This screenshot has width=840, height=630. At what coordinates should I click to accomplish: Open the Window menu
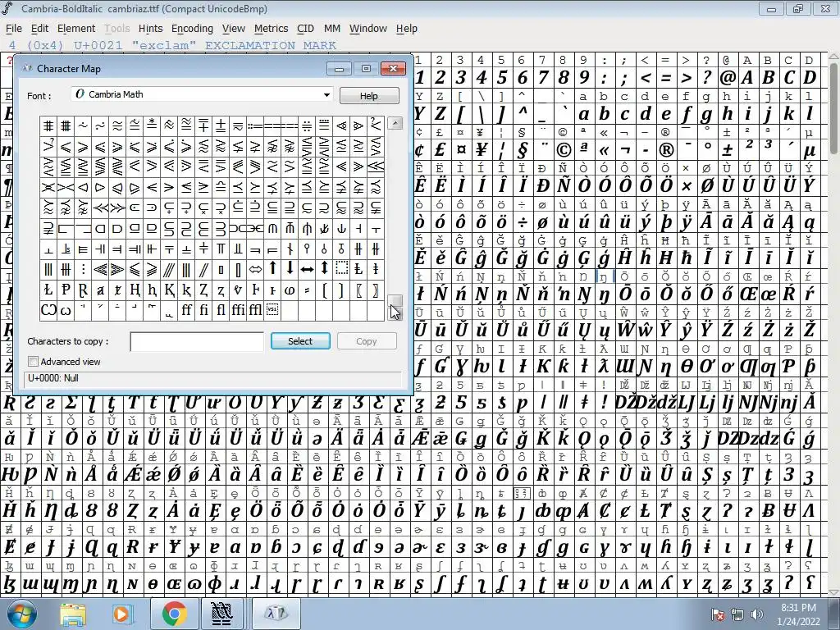tap(368, 29)
